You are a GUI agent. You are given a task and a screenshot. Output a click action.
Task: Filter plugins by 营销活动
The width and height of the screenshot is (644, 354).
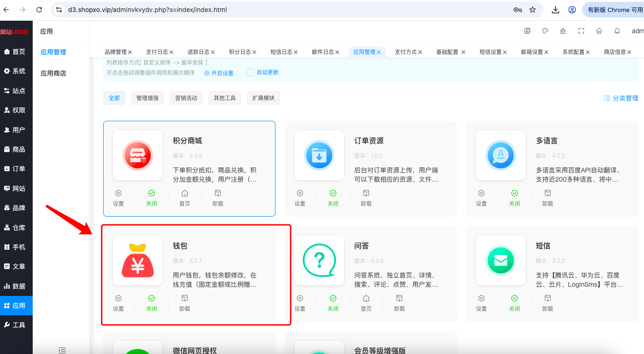pyautogui.click(x=186, y=98)
